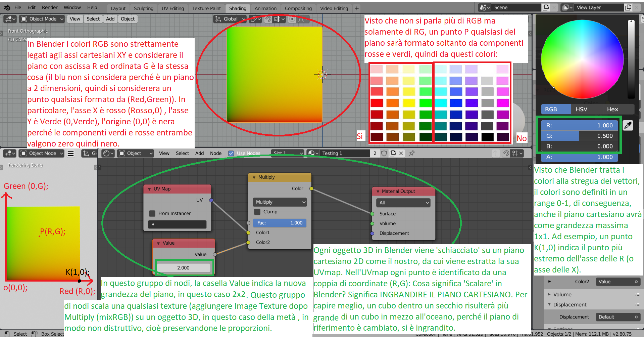644x337 pixels.
Task: Open the Slot 1 material slot dropdown
Action: pos(287,153)
